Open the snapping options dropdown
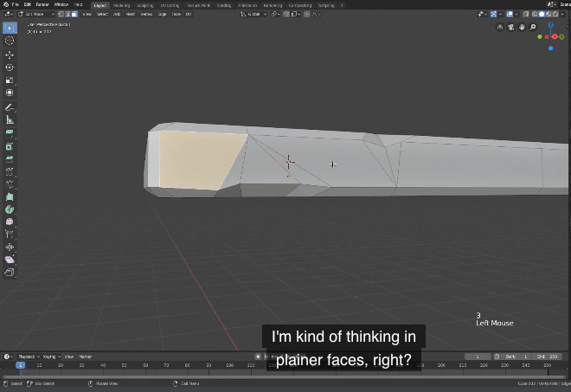The width and height of the screenshot is (571, 392). coord(296,14)
